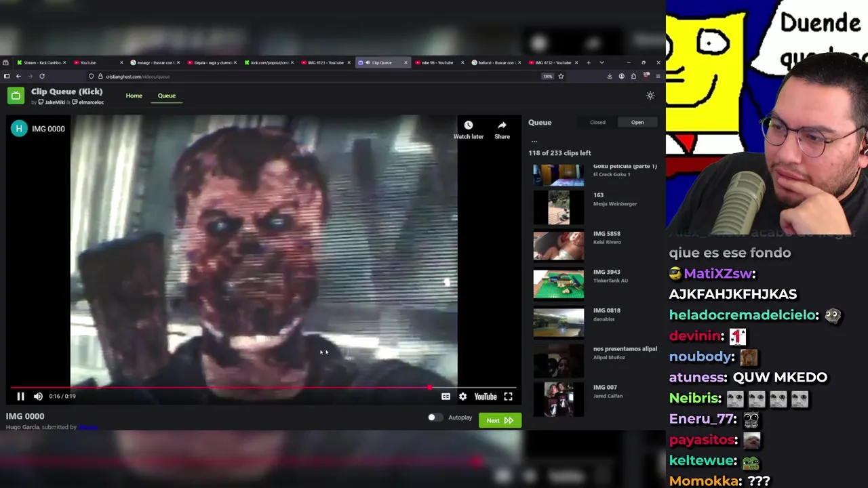Open browser extensions icon
Image resolution: width=868 pixels, height=488 pixels.
tap(633, 77)
